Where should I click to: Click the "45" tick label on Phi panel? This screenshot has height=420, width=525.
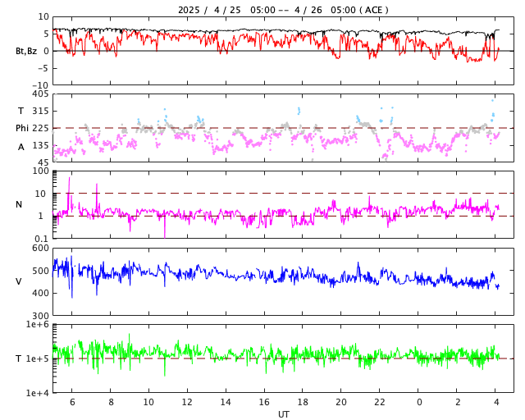(x=43, y=162)
